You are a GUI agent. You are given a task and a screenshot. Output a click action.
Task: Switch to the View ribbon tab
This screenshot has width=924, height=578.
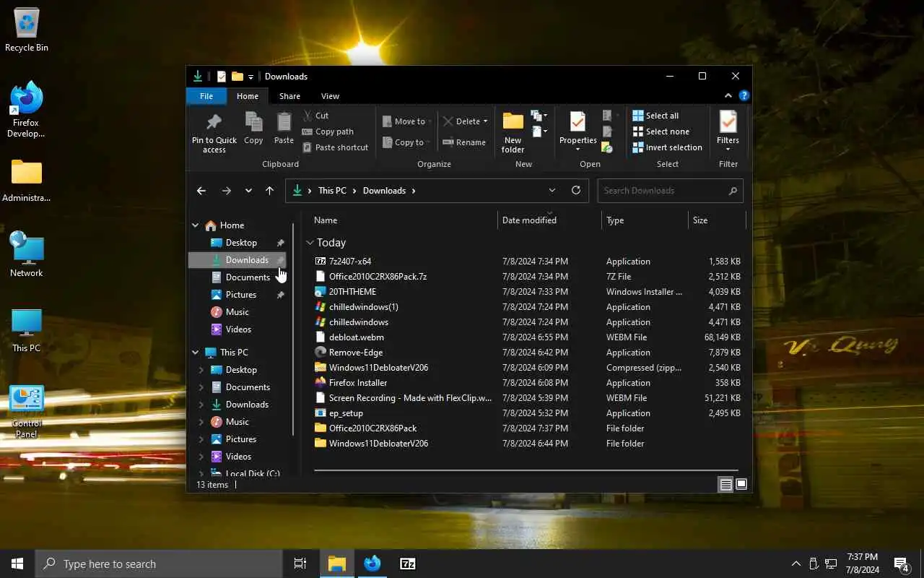coord(330,96)
